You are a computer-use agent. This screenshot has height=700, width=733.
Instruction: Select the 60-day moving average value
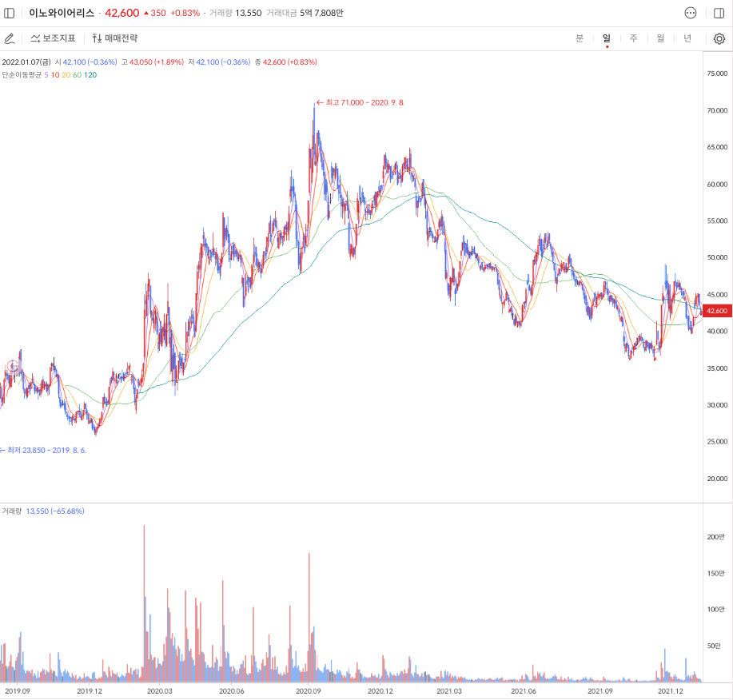77,75
